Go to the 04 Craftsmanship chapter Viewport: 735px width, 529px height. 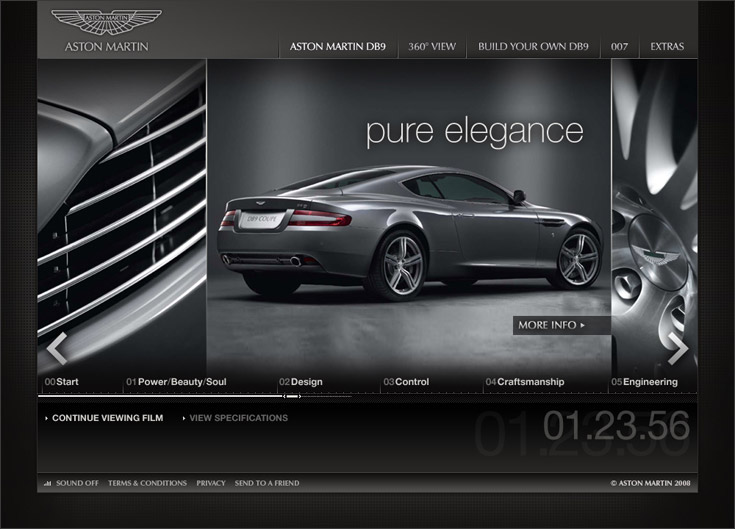[525, 382]
